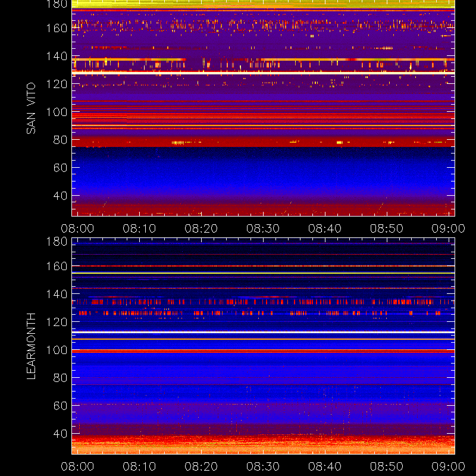
Task: Click 08:30 time label under San Vito plot
Action: [263, 228]
